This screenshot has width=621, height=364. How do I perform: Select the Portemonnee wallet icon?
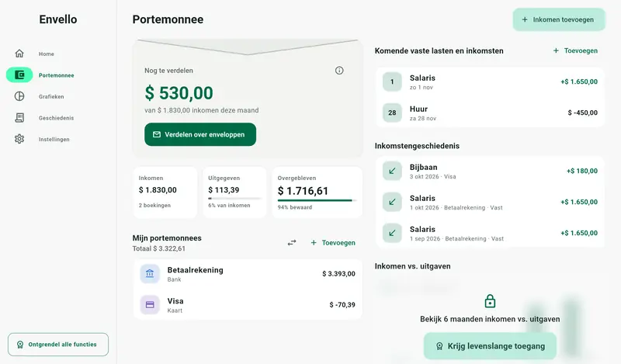[x=19, y=75]
